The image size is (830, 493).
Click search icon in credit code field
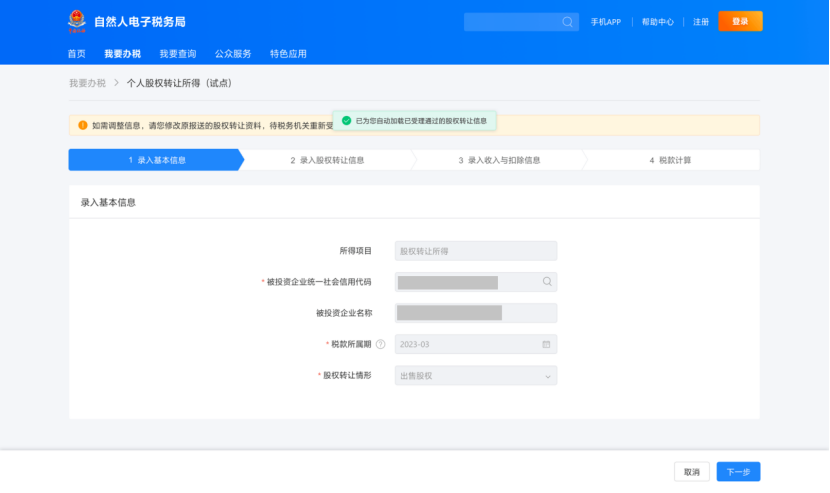tap(547, 282)
